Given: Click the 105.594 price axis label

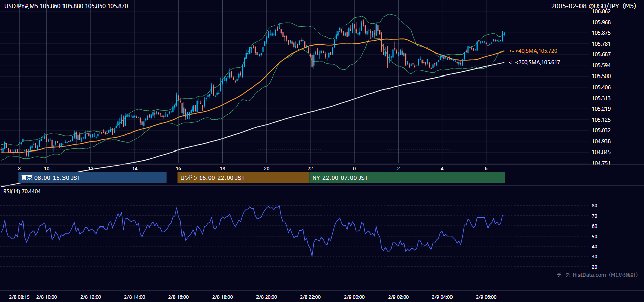Looking at the screenshot, I should [x=601, y=65].
